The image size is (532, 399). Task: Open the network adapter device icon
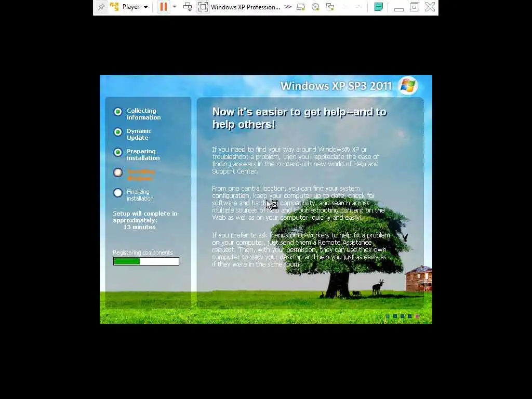tap(330, 7)
